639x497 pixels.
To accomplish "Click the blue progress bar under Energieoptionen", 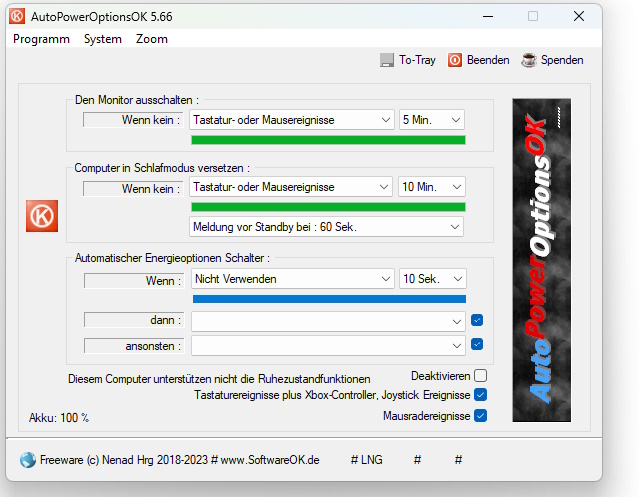I will point(328,298).
